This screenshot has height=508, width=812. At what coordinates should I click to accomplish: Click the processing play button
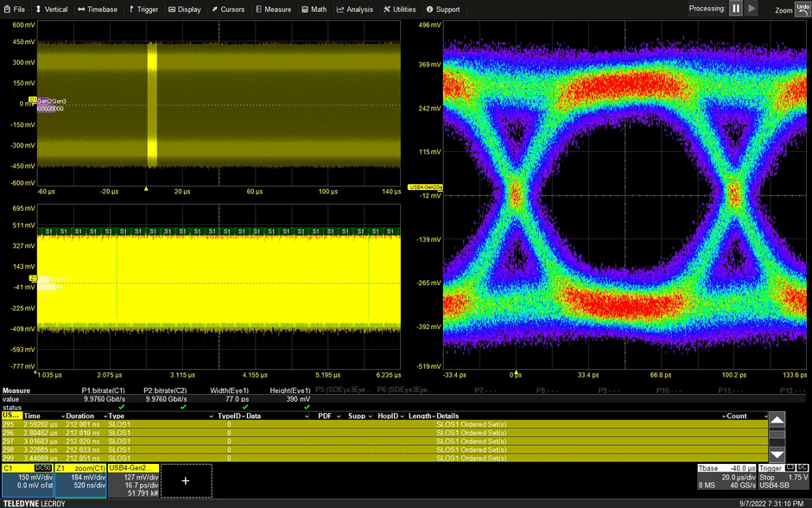click(x=752, y=9)
